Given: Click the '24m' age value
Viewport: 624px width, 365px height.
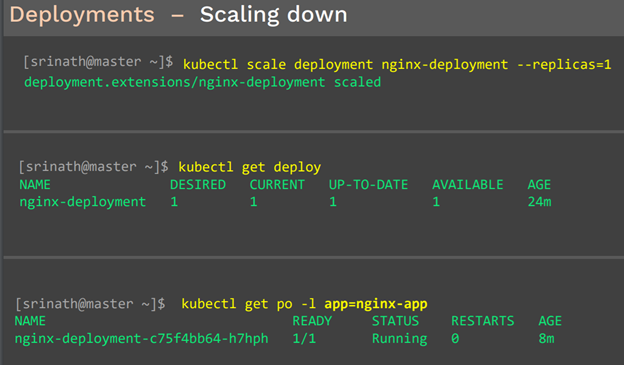Looking at the screenshot, I should point(540,202).
